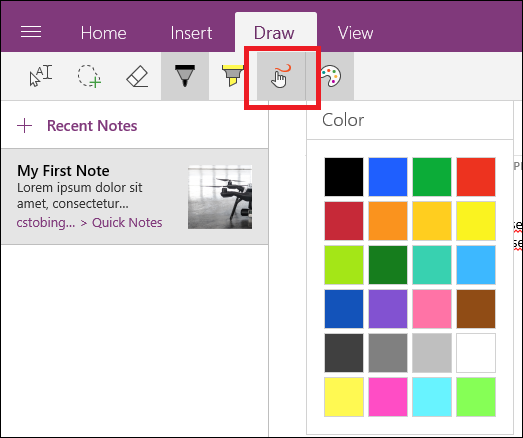
Task: Choose the pink color swatch
Action: point(432,309)
